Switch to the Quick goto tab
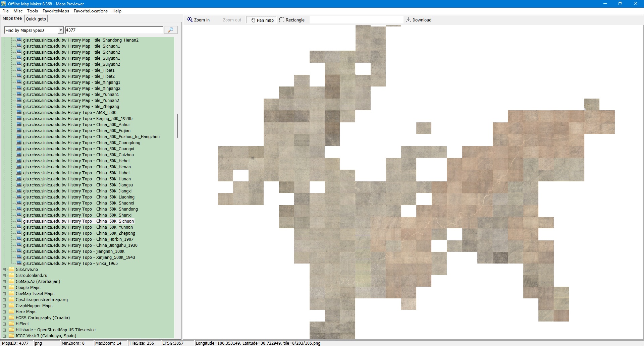Viewport: 644px width, 346px height. click(x=36, y=19)
